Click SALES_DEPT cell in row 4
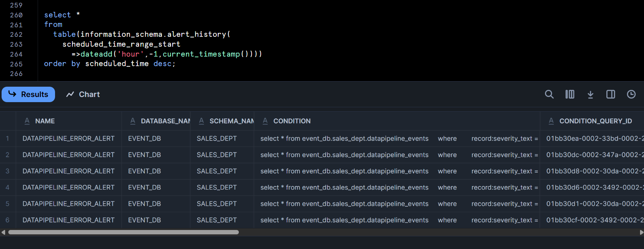Image resolution: width=644 pixels, height=249 pixels. coord(222,187)
